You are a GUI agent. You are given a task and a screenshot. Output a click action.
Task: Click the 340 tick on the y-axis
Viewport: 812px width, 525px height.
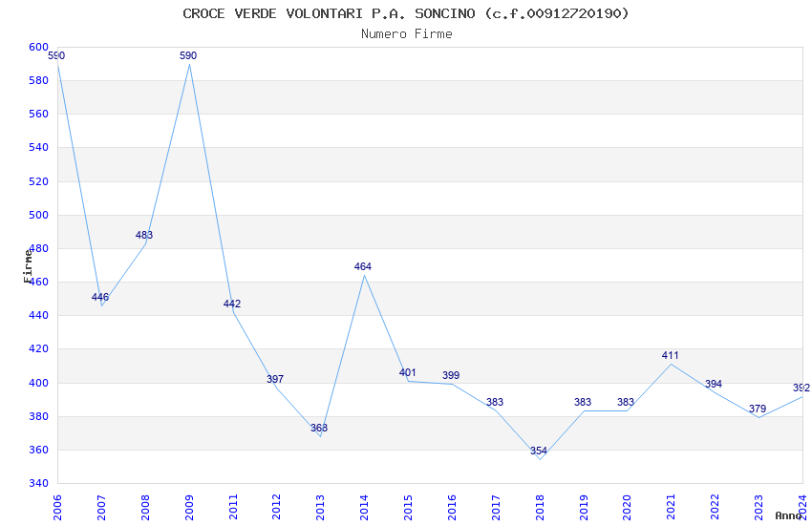pos(38,483)
